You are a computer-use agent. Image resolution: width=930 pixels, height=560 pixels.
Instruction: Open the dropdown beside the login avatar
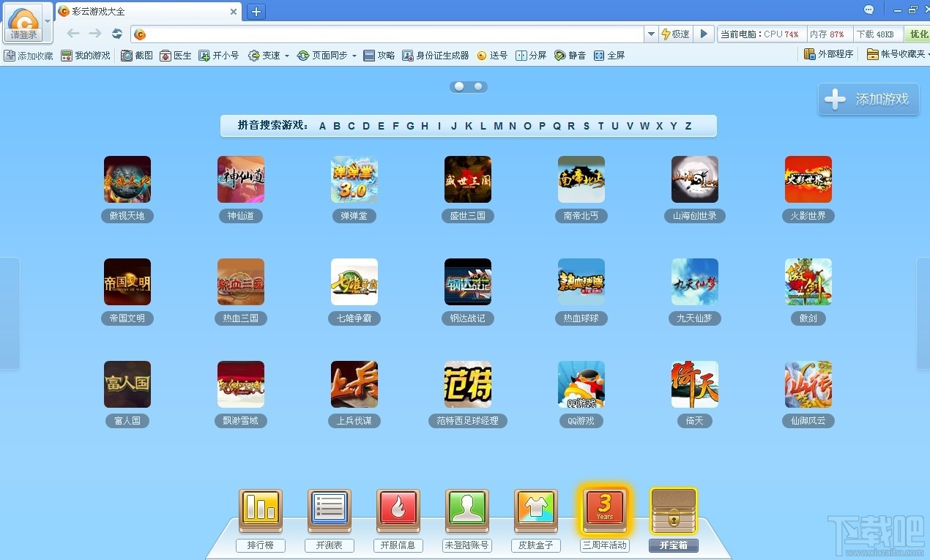pyautogui.click(x=48, y=20)
